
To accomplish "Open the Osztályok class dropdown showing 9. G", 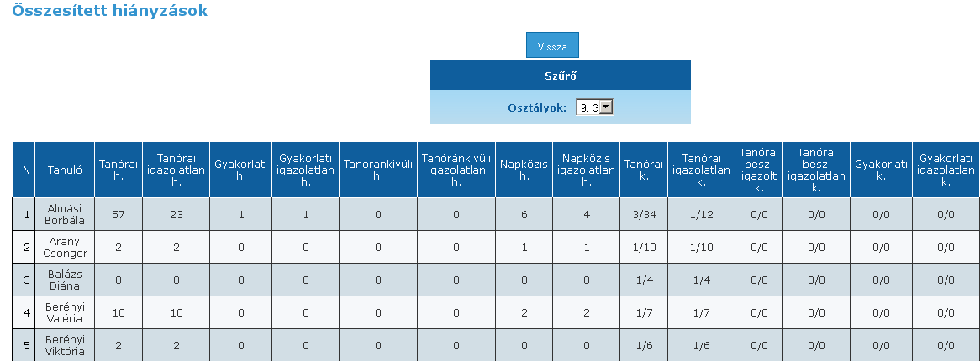I will click(594, 107).
